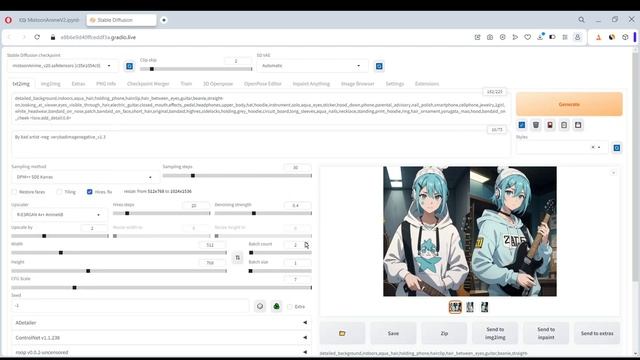Open Stable Diffusion checkpoint dropdown

tap(62, 66)
